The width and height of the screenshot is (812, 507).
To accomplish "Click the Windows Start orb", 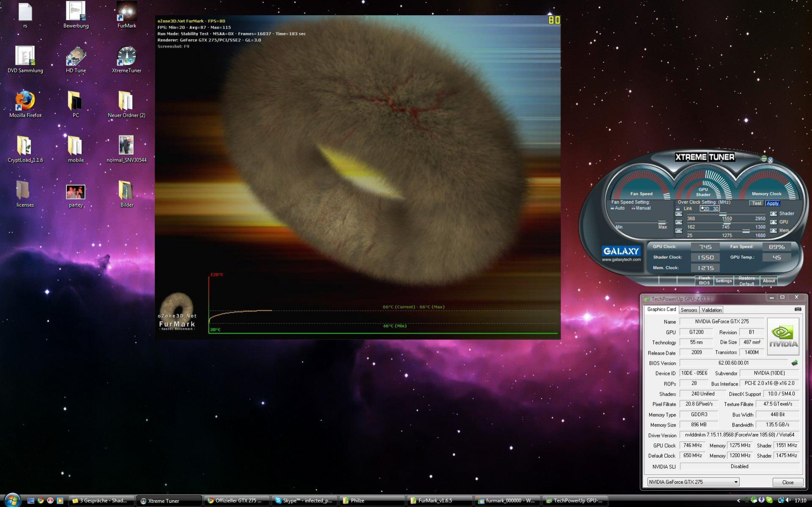I will tap(12, 500).
